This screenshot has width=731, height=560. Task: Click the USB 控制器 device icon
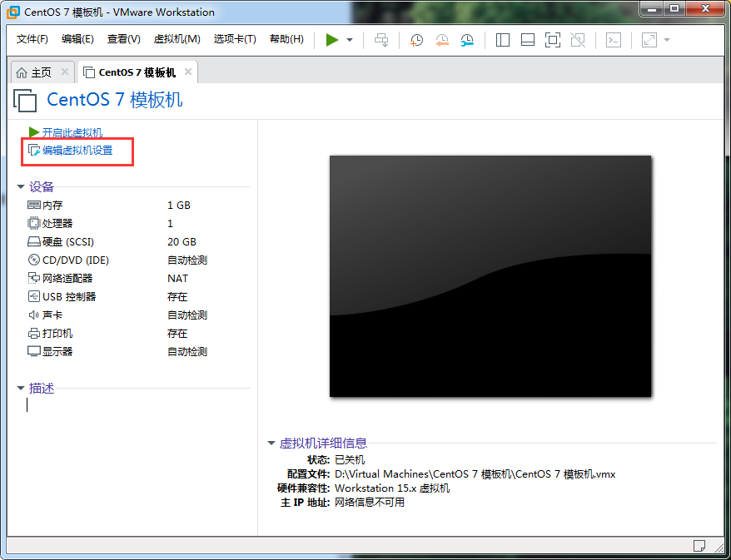click(x=34, y=296)
